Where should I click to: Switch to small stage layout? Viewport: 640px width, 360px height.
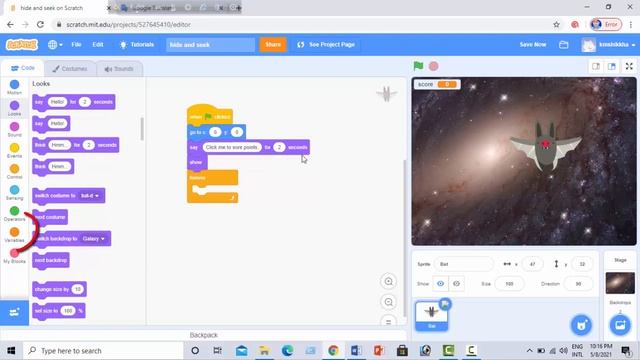pyautogui.click(x=596, y=66)
